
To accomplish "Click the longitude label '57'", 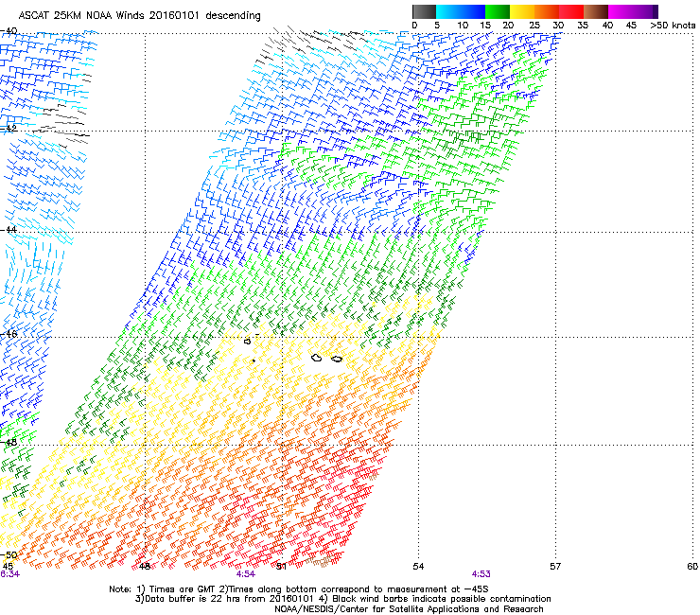I will coord(555,567).
